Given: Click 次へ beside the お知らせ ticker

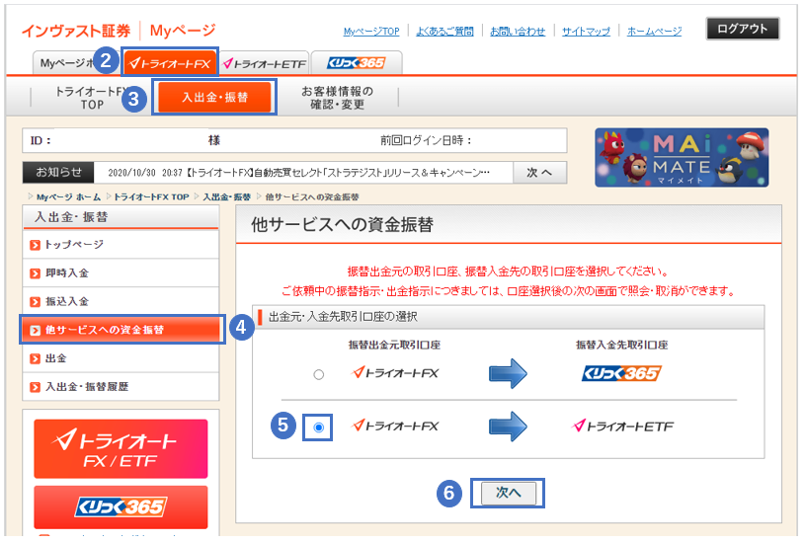Looking at the screenshot, I should pos(540,173).
